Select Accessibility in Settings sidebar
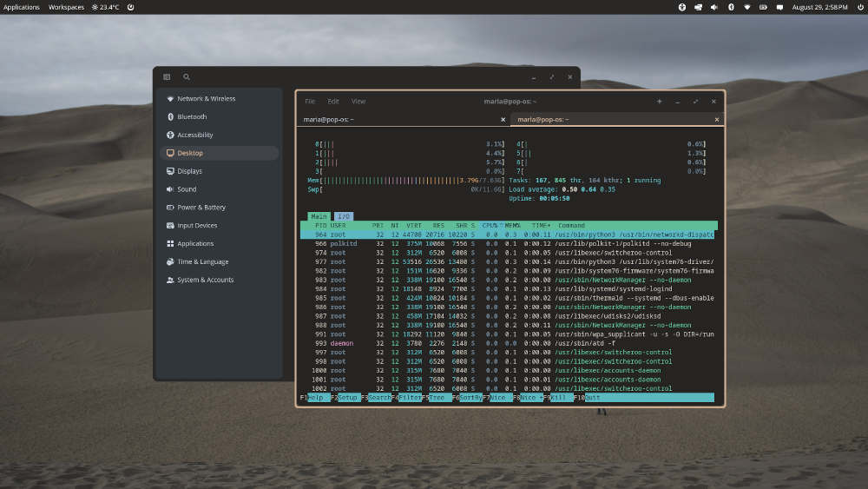The height and width of the screenshot is (489, 868). 194,135
